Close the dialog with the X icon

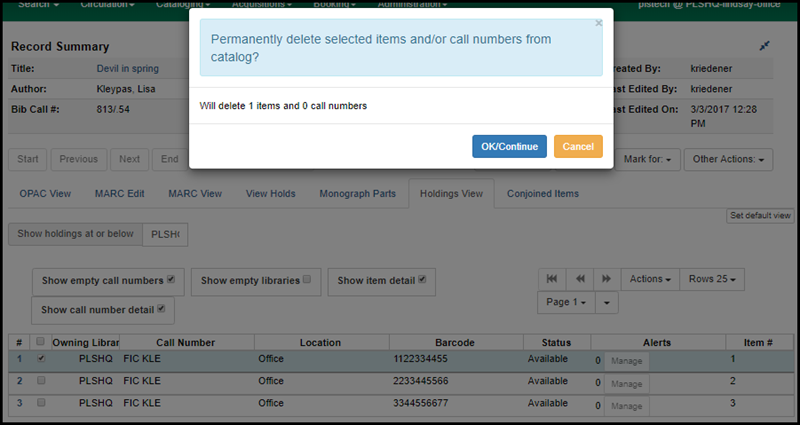pos(598,23)
